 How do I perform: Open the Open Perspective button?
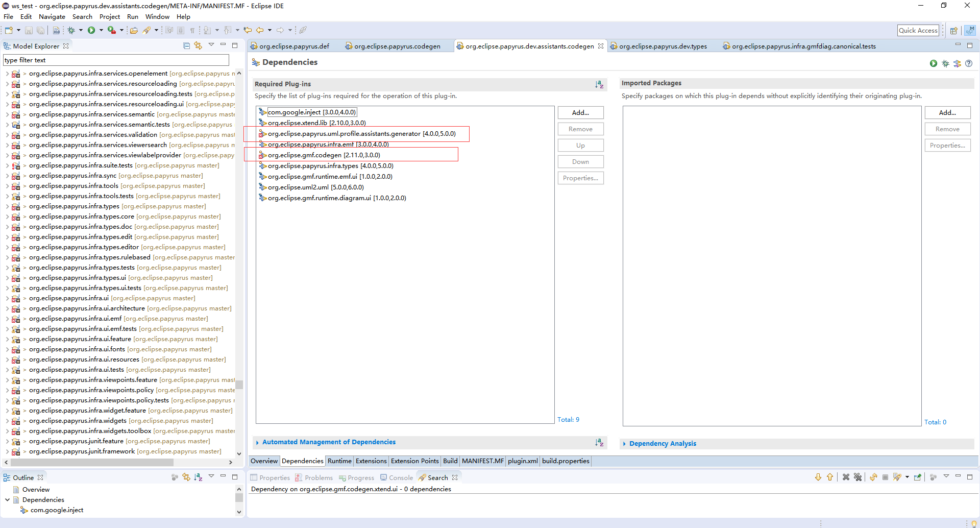click(953, 31)
